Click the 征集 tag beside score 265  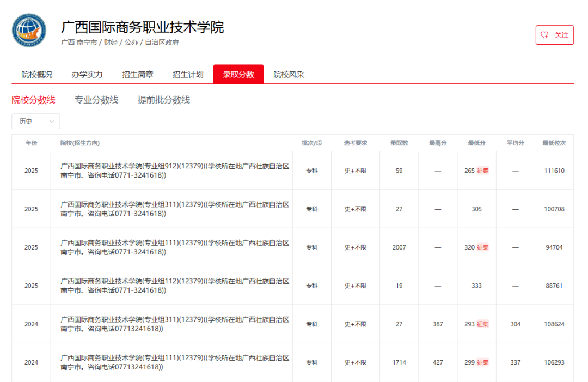point(482,171)
